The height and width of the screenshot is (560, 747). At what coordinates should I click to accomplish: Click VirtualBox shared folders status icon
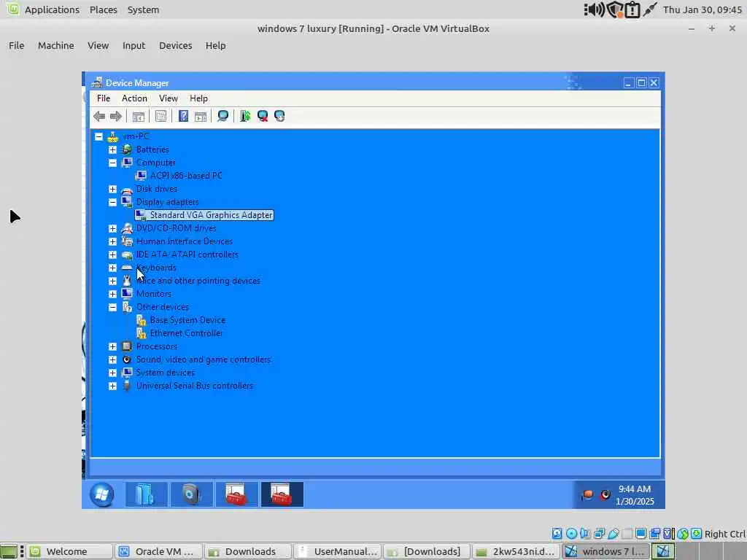point(627,534)
